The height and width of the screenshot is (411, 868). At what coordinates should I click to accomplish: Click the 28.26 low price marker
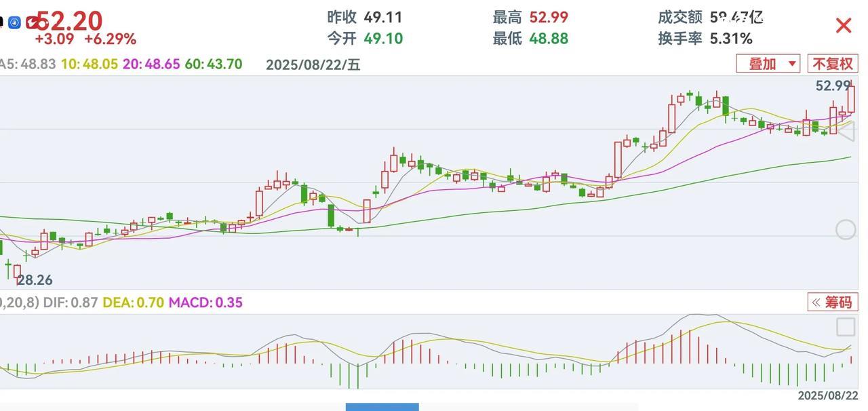(35, 280)
